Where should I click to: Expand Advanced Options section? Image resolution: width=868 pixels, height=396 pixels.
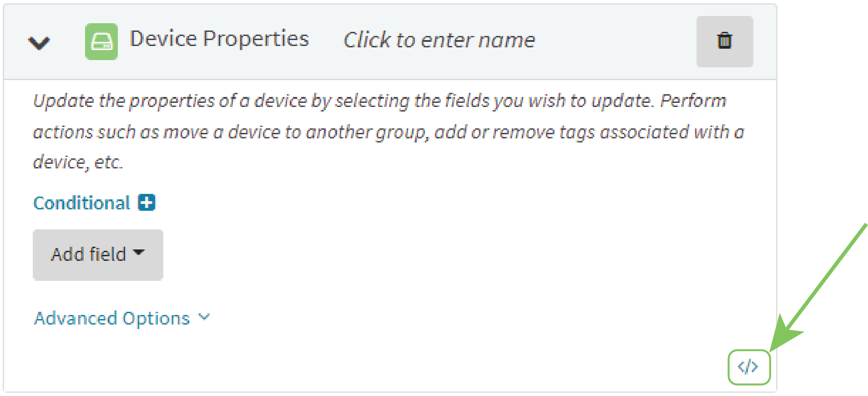(122, 318)
